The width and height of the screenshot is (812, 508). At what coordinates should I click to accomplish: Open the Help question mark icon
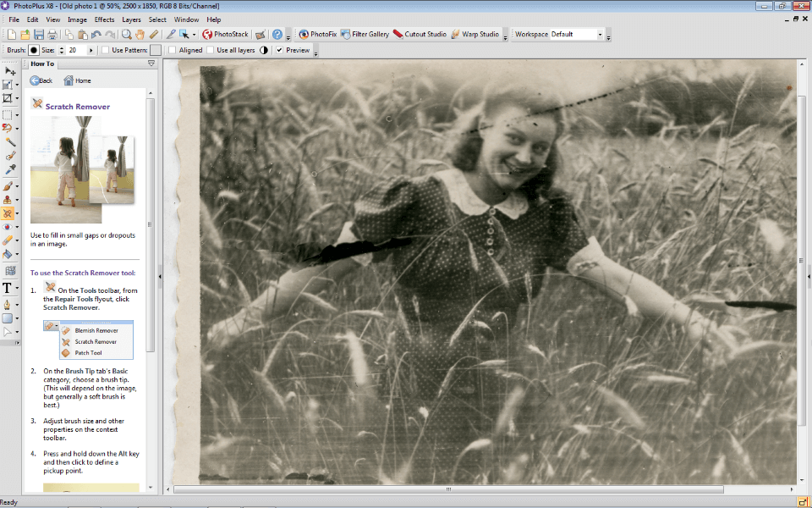click(x=277, y=35)
